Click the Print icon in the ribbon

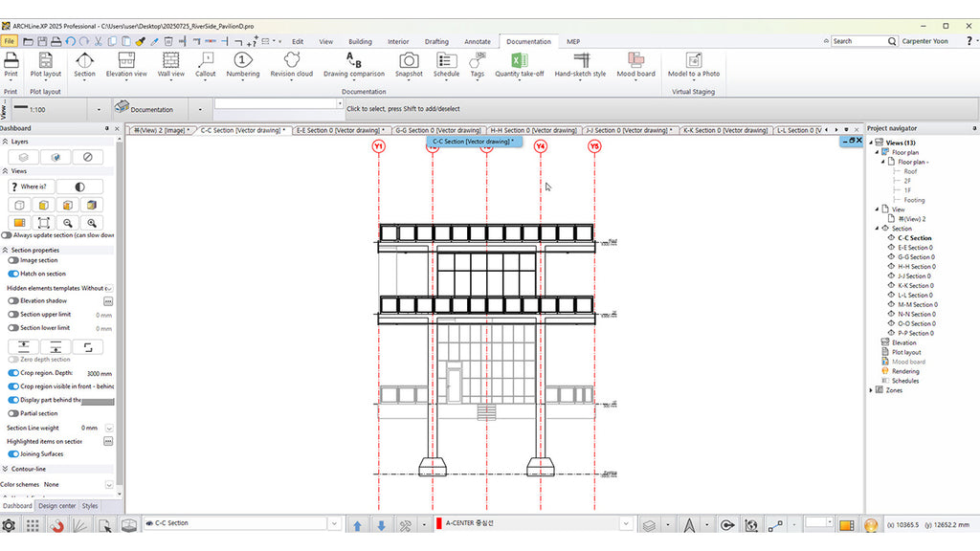click(x=11, y=60)
